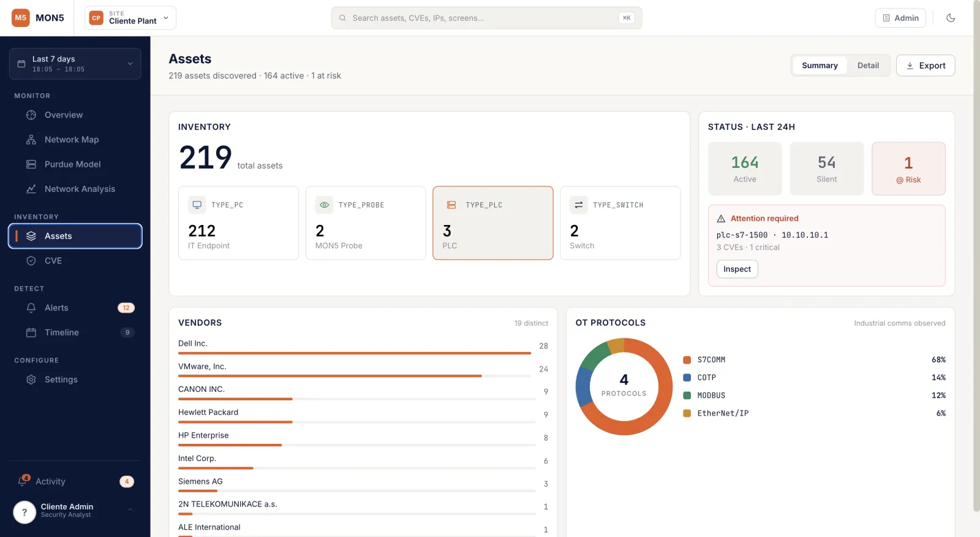Image resolution: width=980 pixels, height=537 pixels.
Task: Click the TYPE_SWITCH arrows icon
Action: point(579,205)
